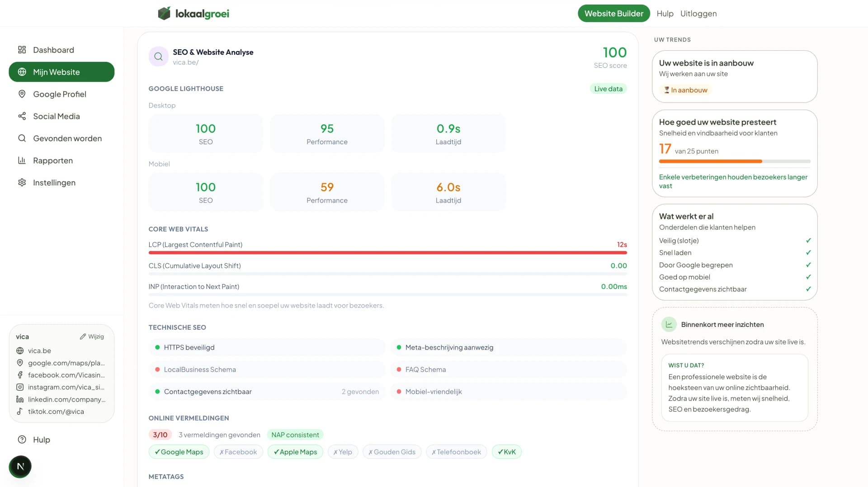Open Gevonden worden page
Viewport: 868px width, 487px height.
coord(61,138)
